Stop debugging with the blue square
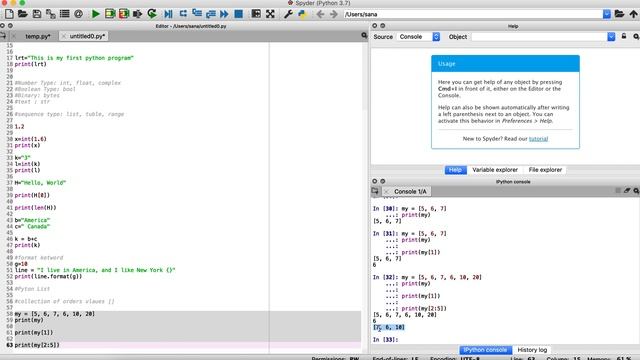This screenshot has height=360, width=640. [x=238, y=14]
